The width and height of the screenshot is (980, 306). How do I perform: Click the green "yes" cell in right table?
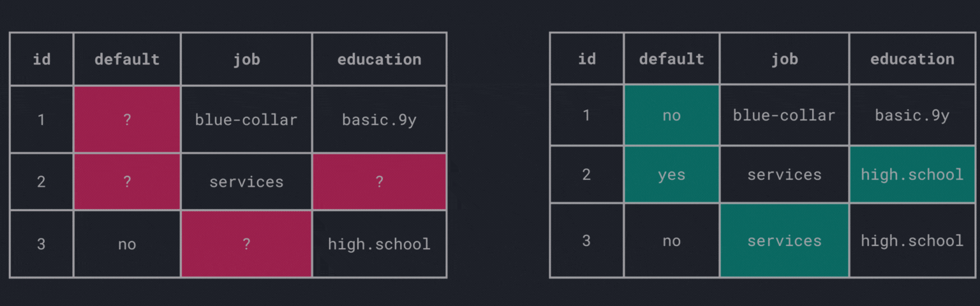pyautogui.click(x=671, y=175)
